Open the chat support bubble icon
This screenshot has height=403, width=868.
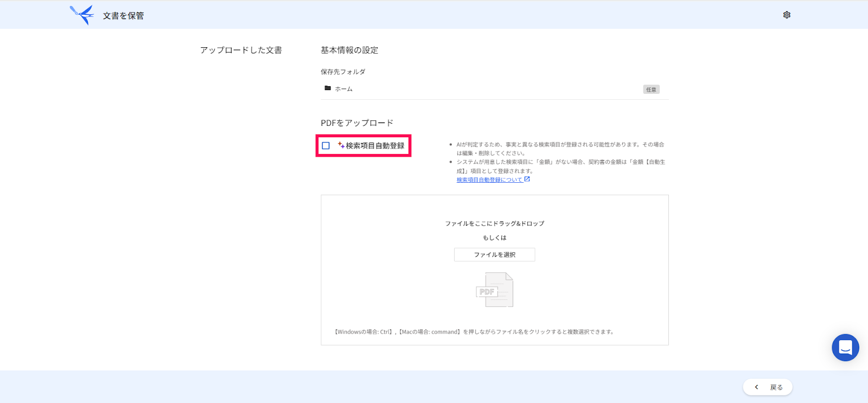pyautogui.click(x=845, y=347)
